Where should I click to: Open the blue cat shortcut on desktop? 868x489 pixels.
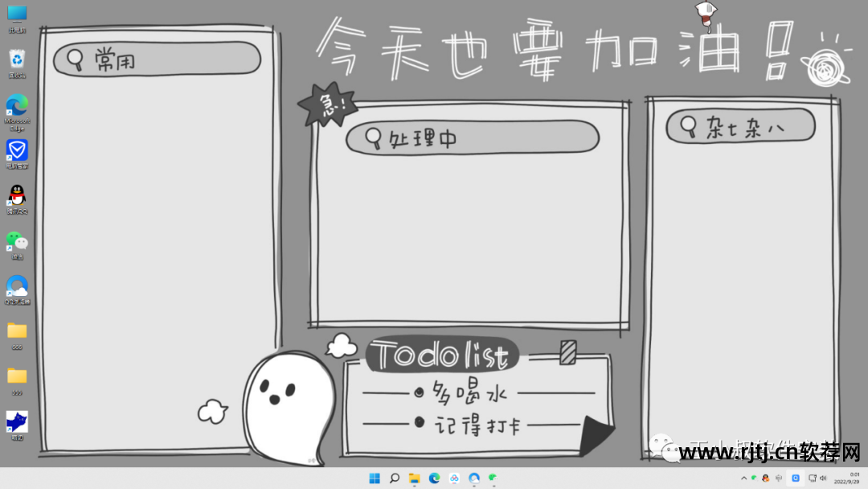(17, 426)
